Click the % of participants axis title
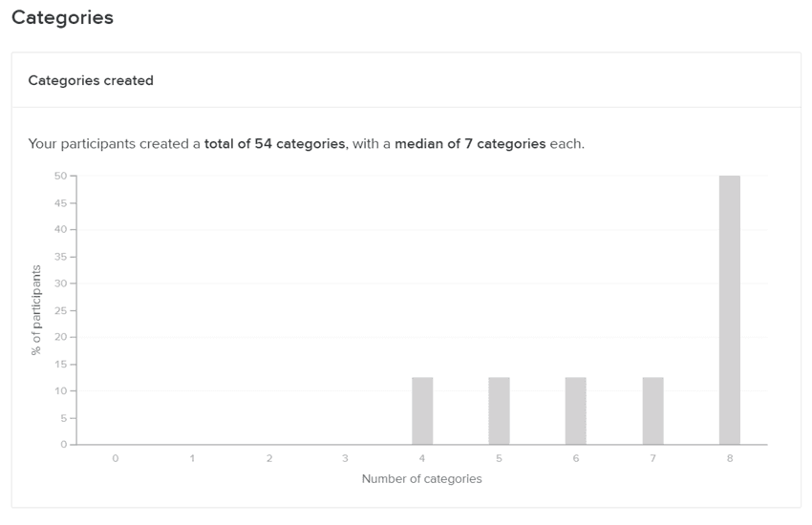Screen dimensions: 812x525 click(35, 310)
